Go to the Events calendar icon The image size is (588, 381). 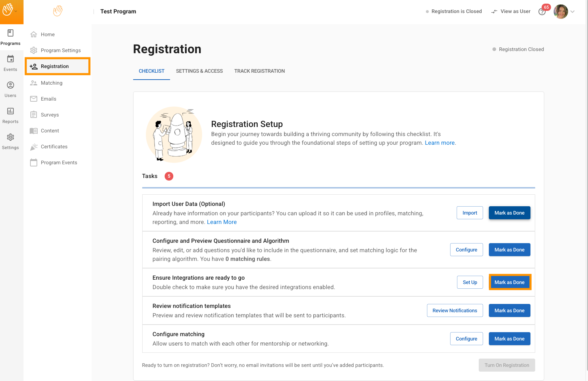point(10,59)
